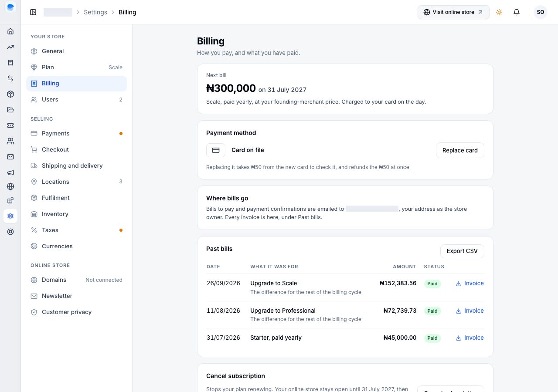Image resolution: width=558 pixels, height=392 pixels.
Task: Collapse the sidebar with the panel icon
Action: (x=33, y=12)
